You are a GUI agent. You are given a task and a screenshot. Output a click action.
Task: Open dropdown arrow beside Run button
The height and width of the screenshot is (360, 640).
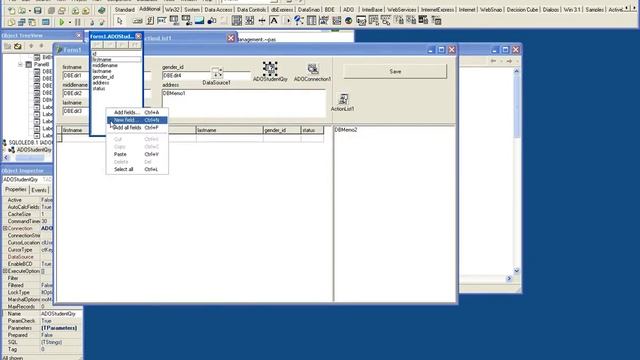69,22
